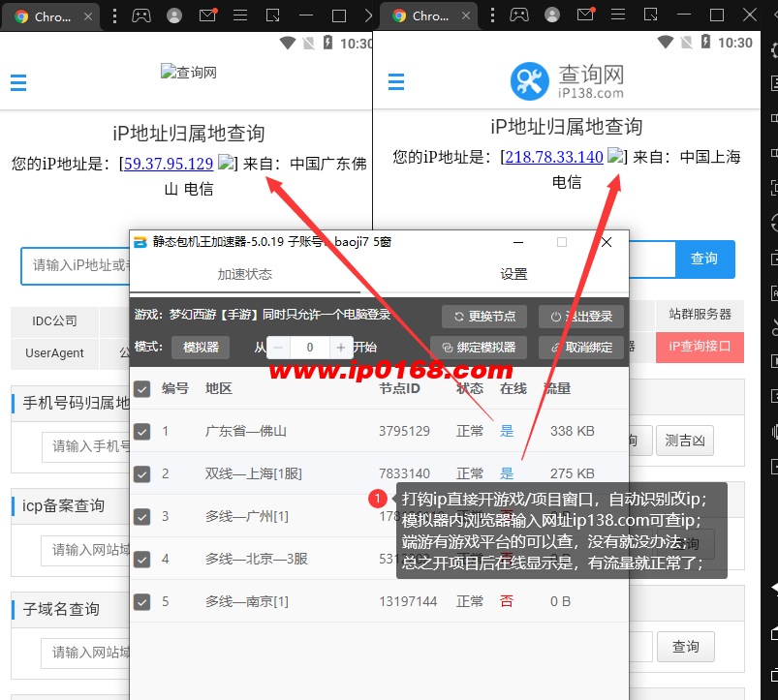Click the 275 KB traffic value

pyautogui.click(x=572, y=474)
